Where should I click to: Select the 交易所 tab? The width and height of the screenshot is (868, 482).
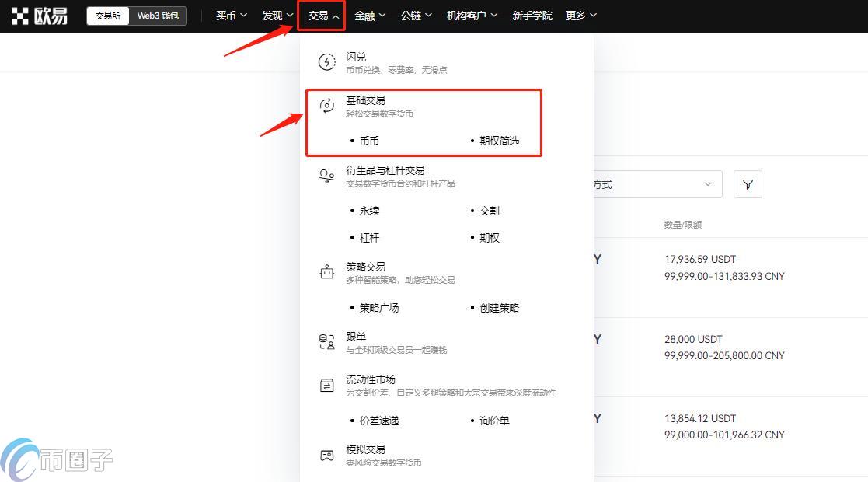(x=108, y=15)
